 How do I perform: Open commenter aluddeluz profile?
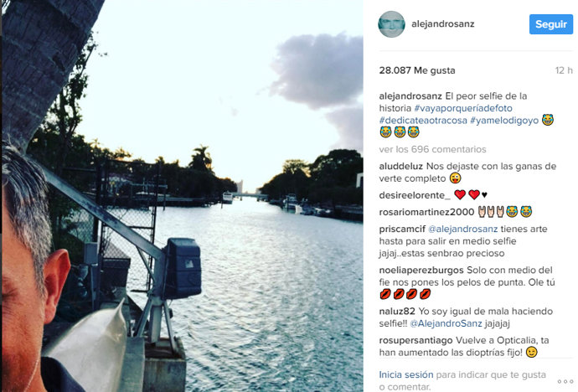(401, 166)
